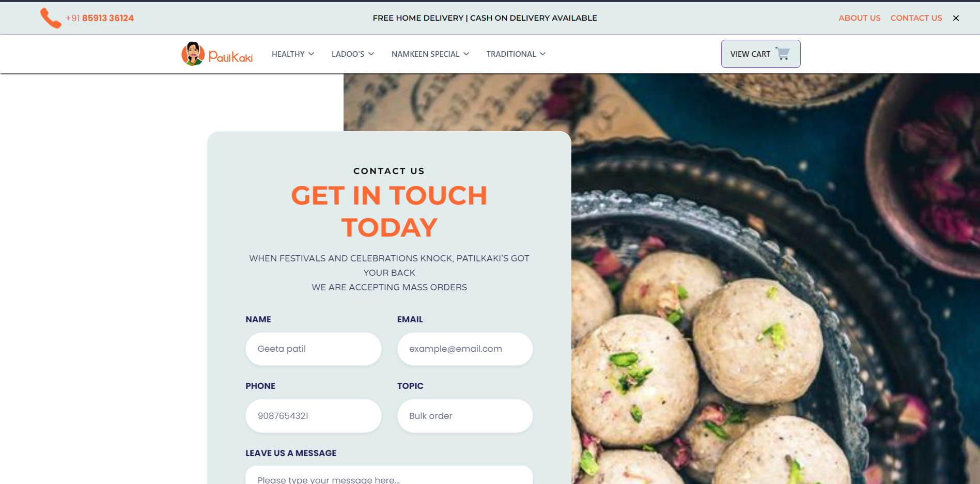Image resolution: width=980 pixels, height=484 pixels.
Task: Expand the Namkeen Special dropdown chevron
Action: click(466, 54)
